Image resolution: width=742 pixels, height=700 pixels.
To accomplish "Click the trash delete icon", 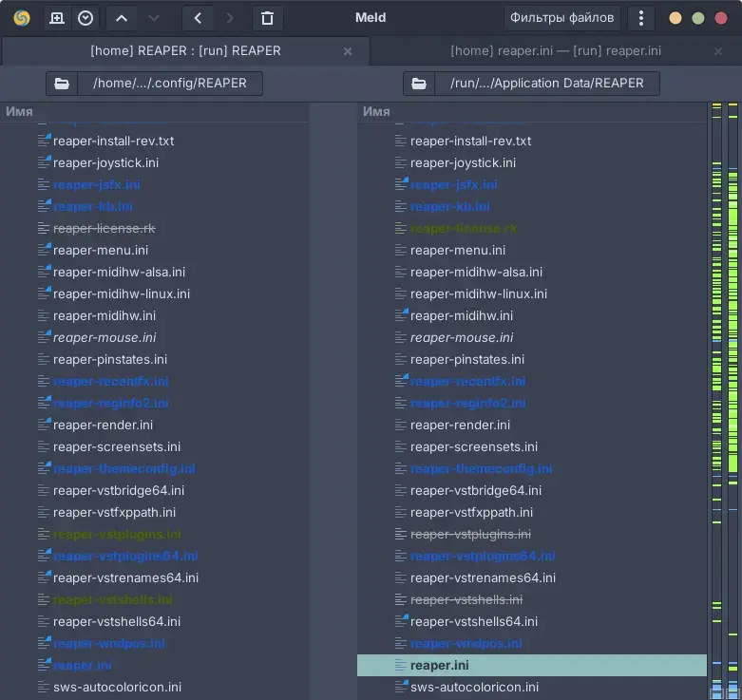I will click(267, 18).
